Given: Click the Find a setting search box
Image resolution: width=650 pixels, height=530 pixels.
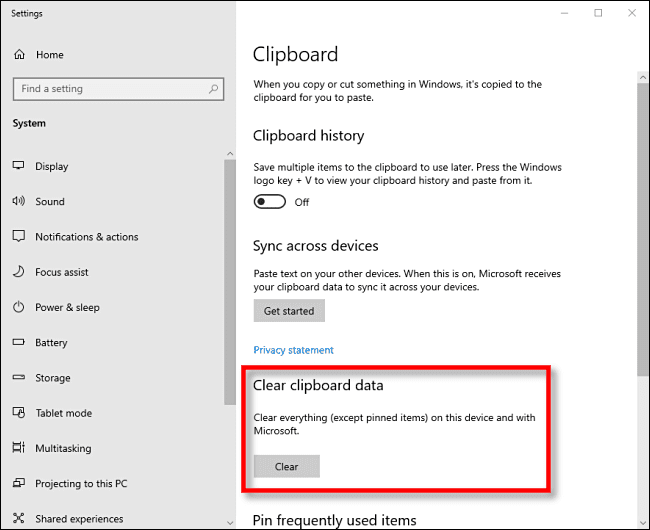Looking at the screenshot, I should pyautogui.click(x=110, y=89).
